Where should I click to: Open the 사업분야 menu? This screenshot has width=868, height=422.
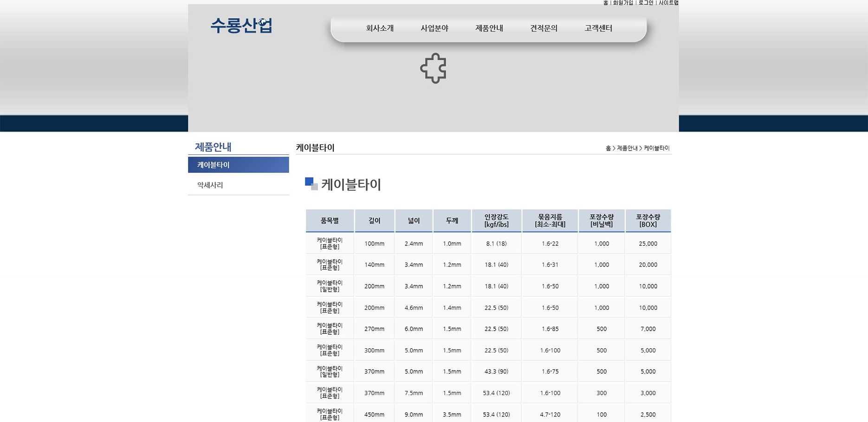tap(434, 28)
